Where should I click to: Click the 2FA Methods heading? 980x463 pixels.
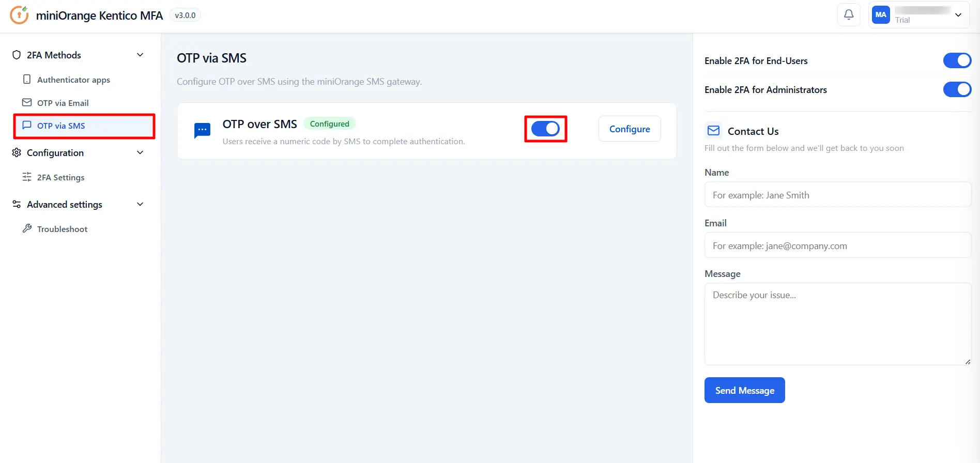[54, 55]
